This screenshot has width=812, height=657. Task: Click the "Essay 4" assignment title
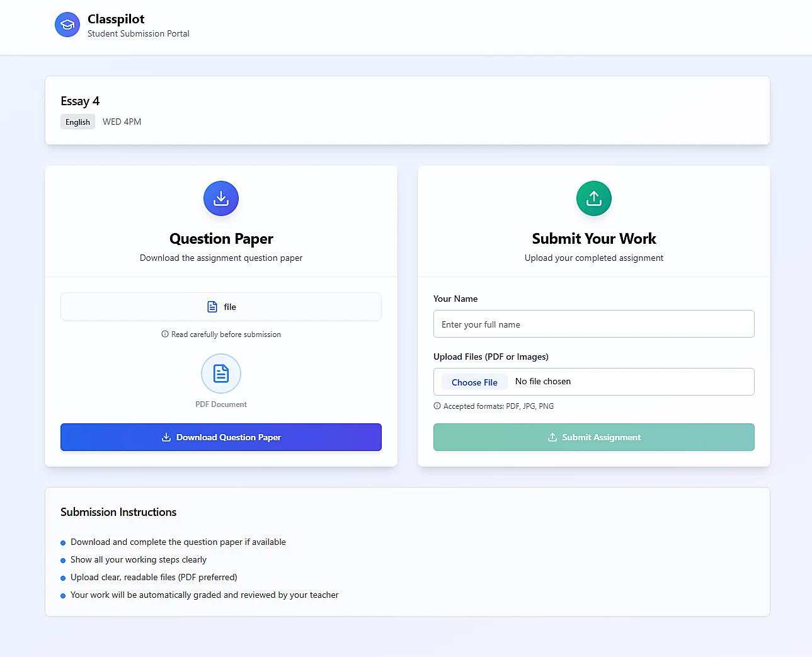pyautogui.click(x=80, y=101)
